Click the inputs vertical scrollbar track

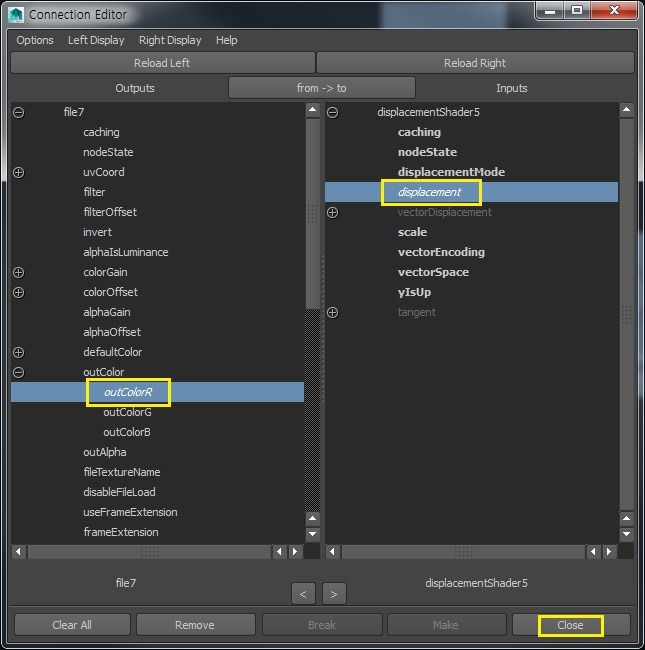[626, 314]
